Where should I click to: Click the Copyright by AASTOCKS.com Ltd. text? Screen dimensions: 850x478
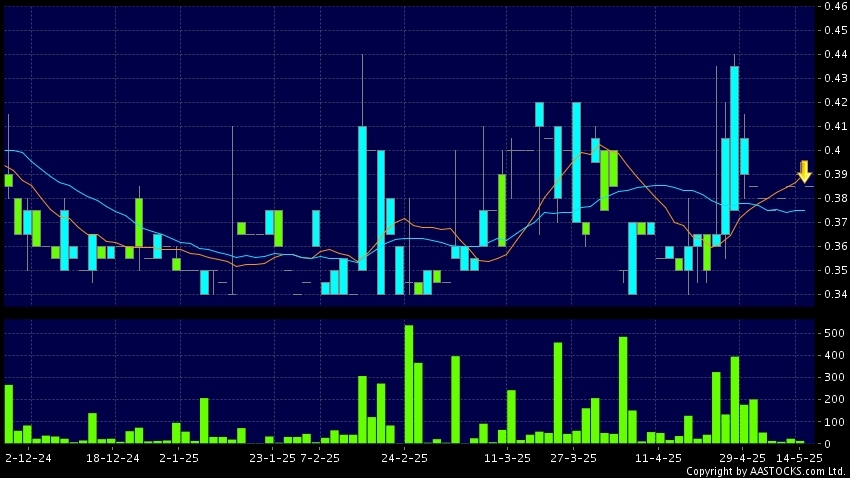click(x=767, y=471)
